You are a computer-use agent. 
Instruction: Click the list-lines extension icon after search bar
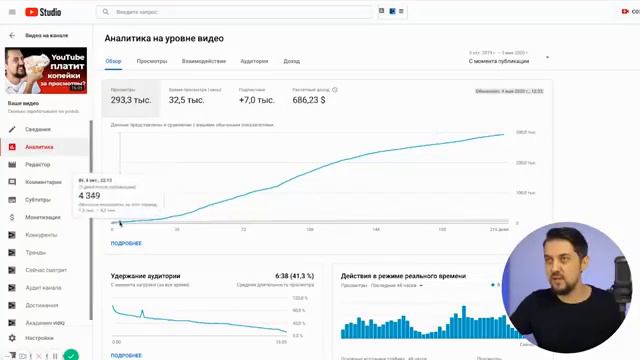coord(401,11)
